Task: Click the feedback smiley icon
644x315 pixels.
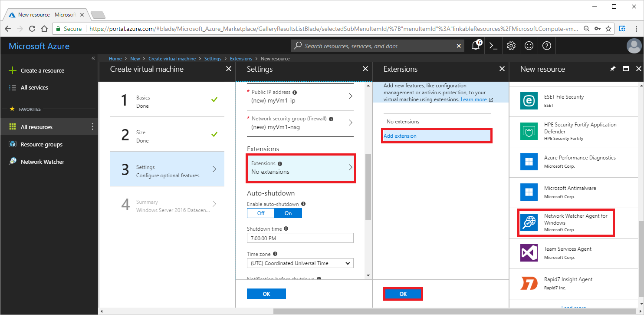Action: pyautogui.click(x=529, y=46)
